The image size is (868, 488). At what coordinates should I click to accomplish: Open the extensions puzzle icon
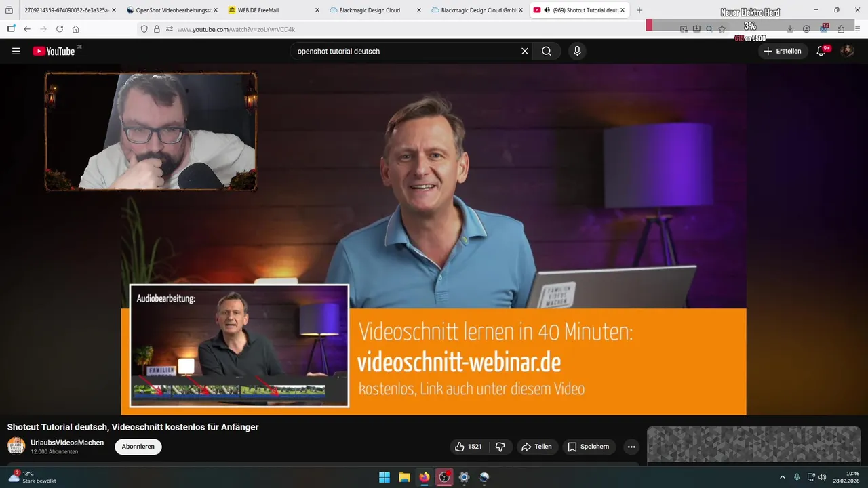click(x=842, y=29)
